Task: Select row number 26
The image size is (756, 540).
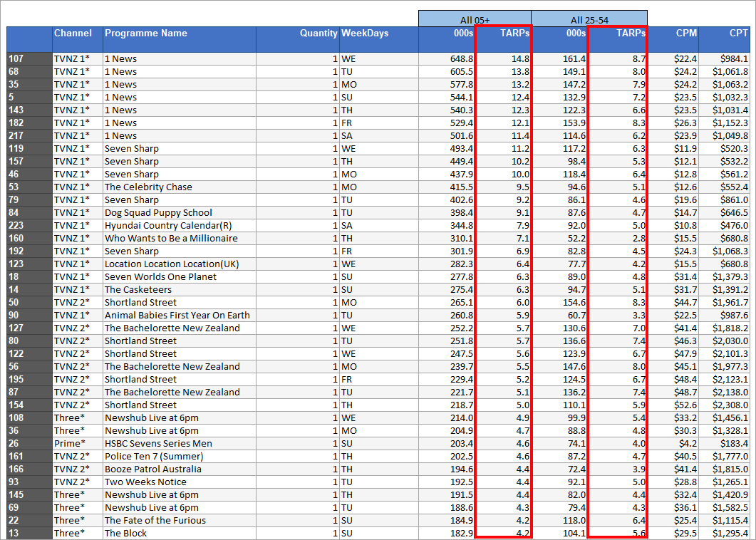Action: point(29,443)
